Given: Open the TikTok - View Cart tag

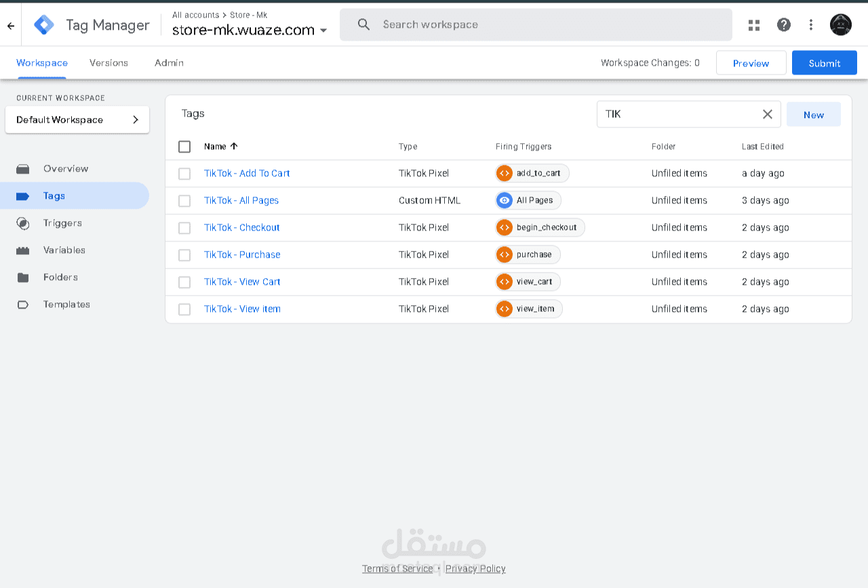Looking at the screenshot, I should [x=242, y=281].
